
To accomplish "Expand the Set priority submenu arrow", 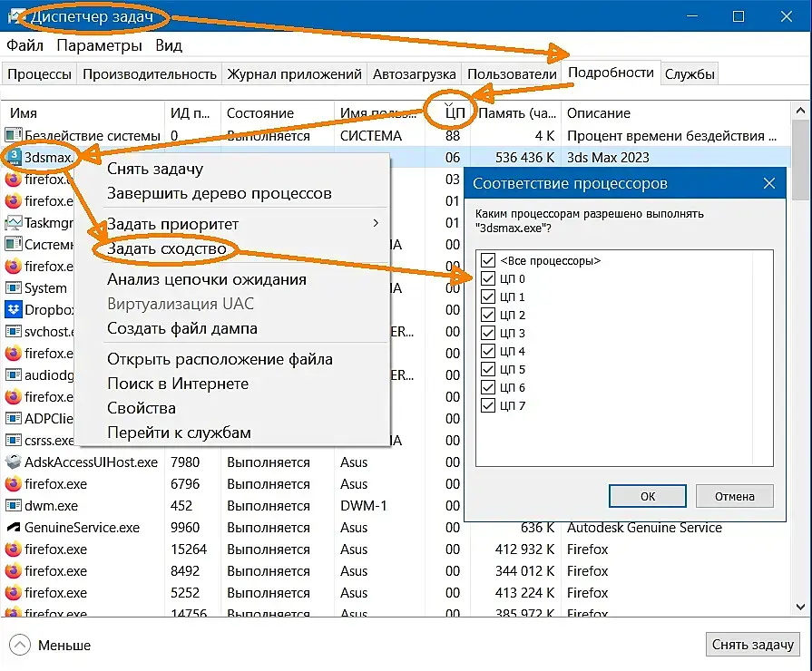I will point(376,223).
